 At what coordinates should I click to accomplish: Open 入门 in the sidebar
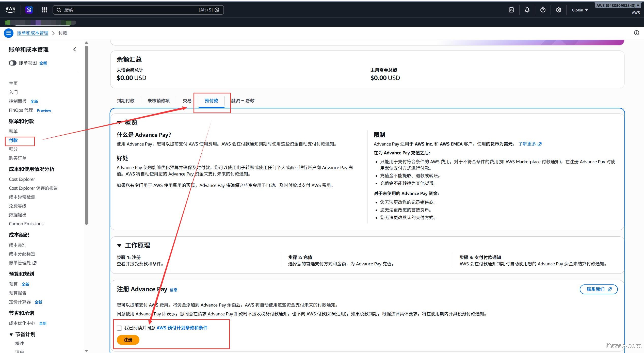[x=13, y=92]
